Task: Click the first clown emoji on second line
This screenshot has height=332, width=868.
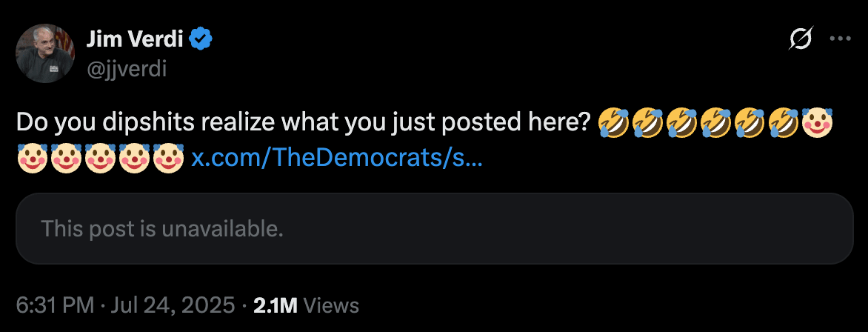Action: 33,158
